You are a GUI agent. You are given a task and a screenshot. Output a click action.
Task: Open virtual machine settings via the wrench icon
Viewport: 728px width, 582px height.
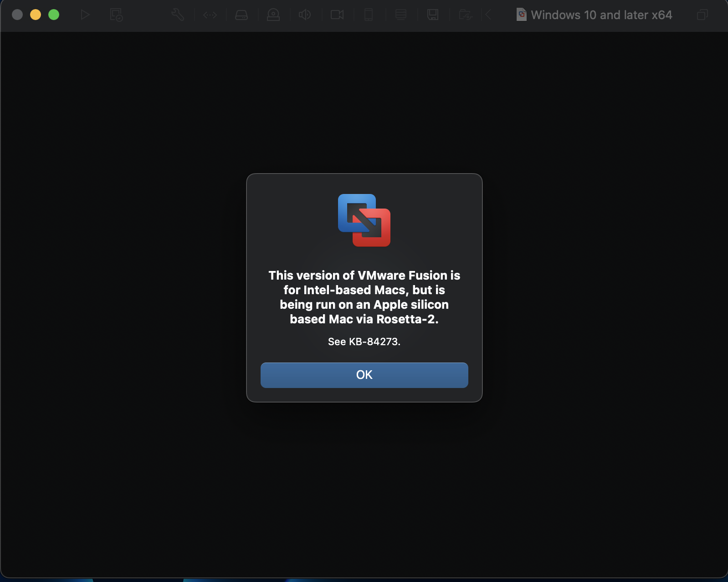pyautogui.click(x=178, y=15)
